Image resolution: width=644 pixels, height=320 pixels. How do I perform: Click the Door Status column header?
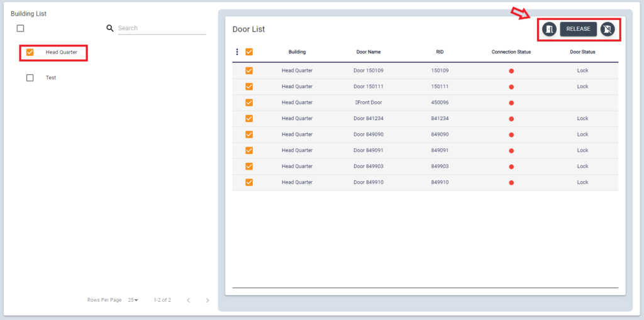[582, 52]
